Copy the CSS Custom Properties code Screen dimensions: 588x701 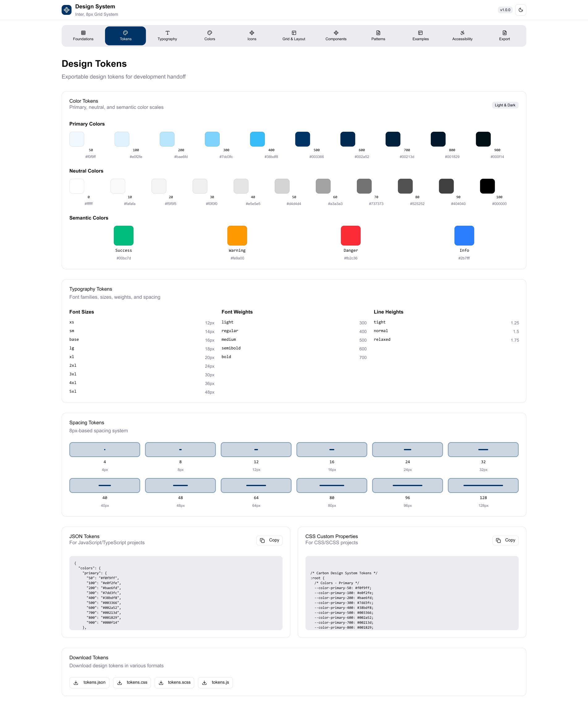pos(505,540)
